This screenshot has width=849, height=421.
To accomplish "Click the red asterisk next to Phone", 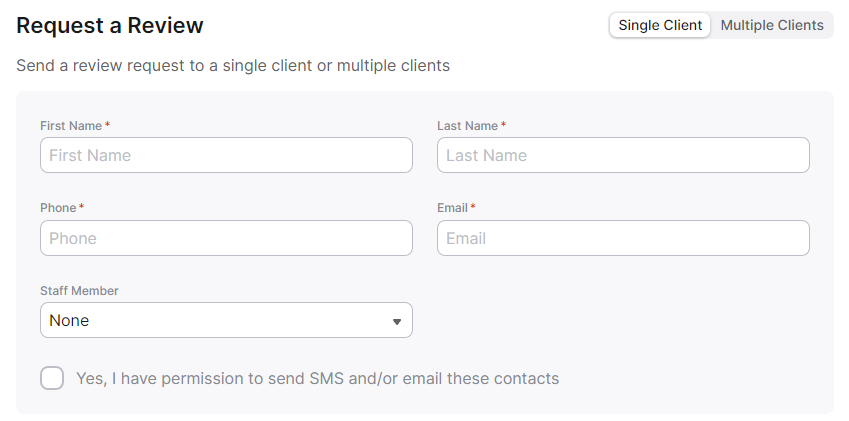I will (81, 207).
